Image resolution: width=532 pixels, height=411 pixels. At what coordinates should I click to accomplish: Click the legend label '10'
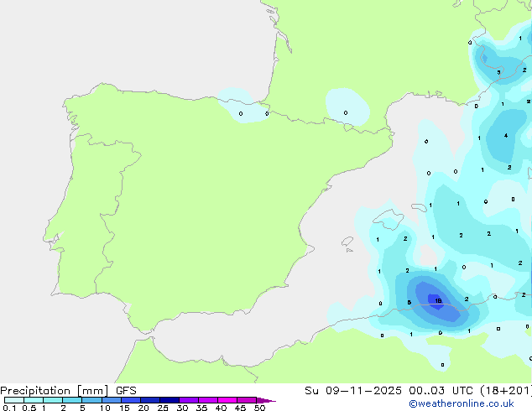(105, 408)
